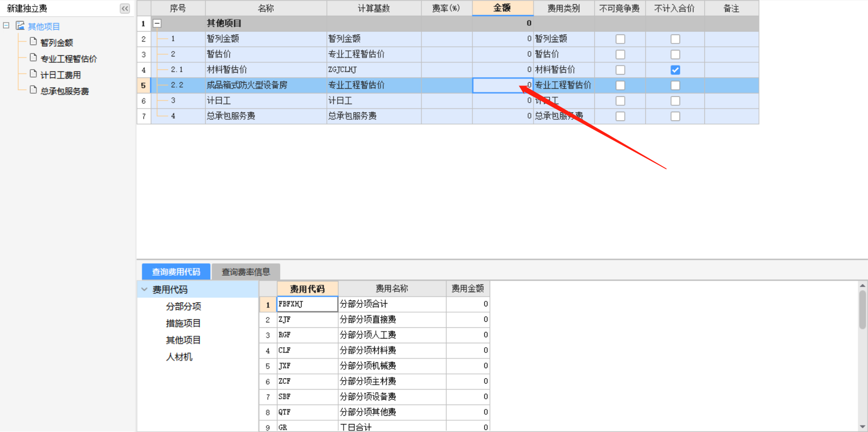Select 措施项目 cost code category

(184, 323)
